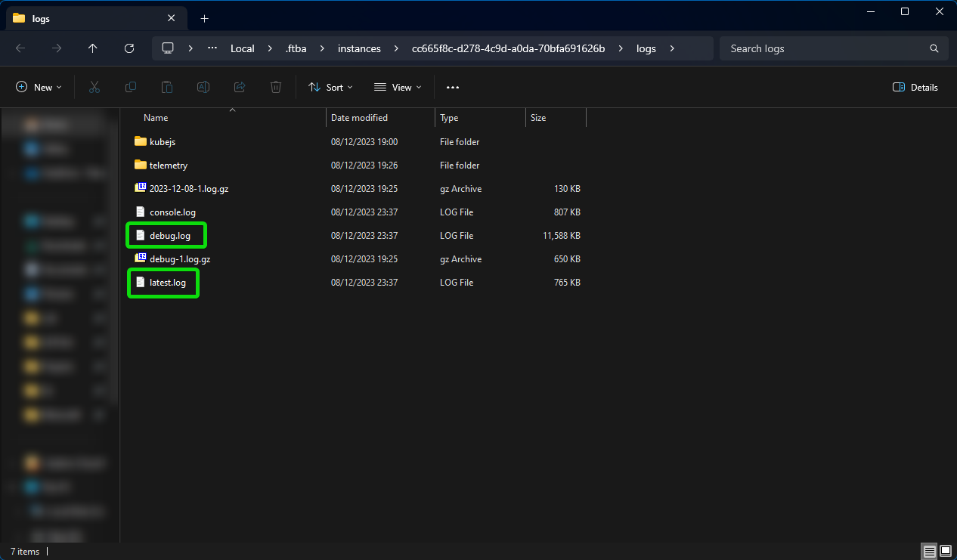Click the kubejs folder icon

[x=140, y=141]
